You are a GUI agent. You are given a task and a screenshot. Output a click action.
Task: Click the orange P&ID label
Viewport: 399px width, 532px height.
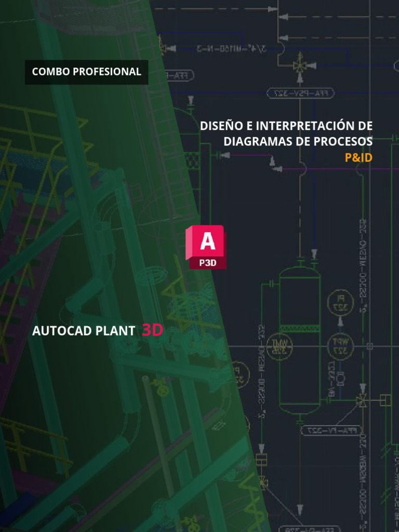358,158
